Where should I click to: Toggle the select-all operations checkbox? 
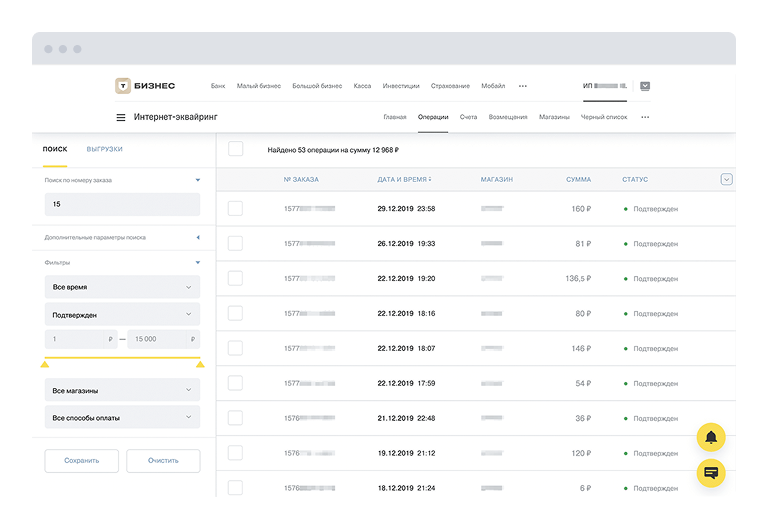point(236,149)
